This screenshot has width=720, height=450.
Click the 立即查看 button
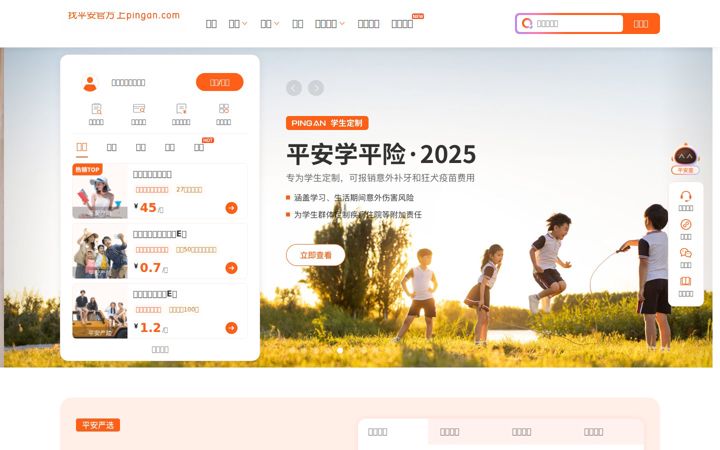tap(315, 255)
